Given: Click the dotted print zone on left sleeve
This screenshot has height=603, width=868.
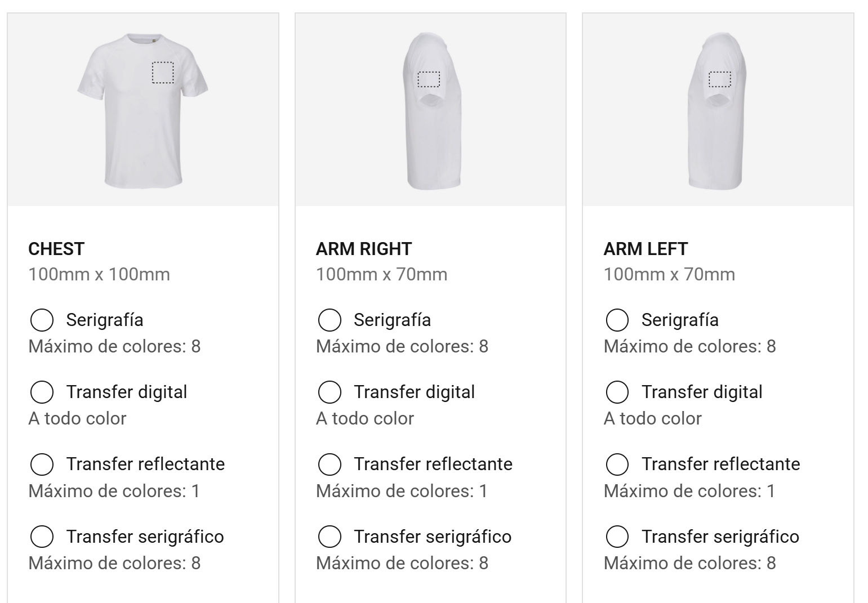Looking at the screenshot, I should click(x=719, y=79).
